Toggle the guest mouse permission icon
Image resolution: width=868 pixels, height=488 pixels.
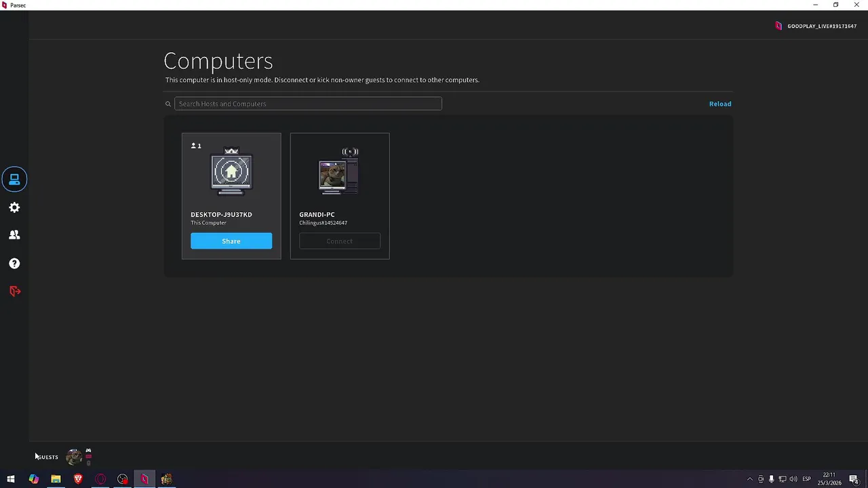(x=88, y=463)
